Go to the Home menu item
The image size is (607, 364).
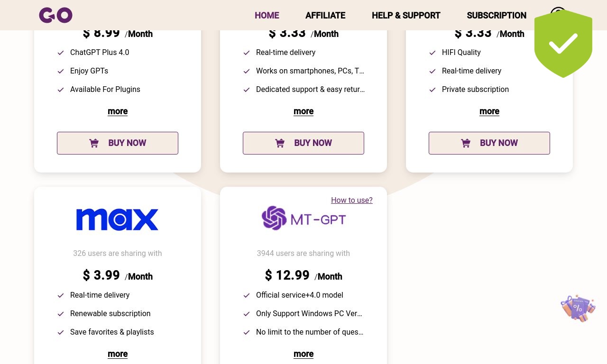(x=267, y=15)
